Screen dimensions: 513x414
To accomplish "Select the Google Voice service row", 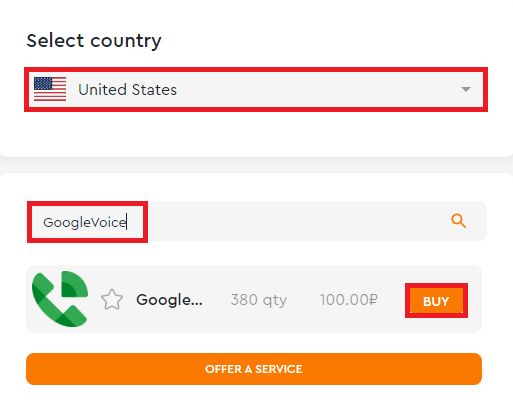I will pos(254,299).
